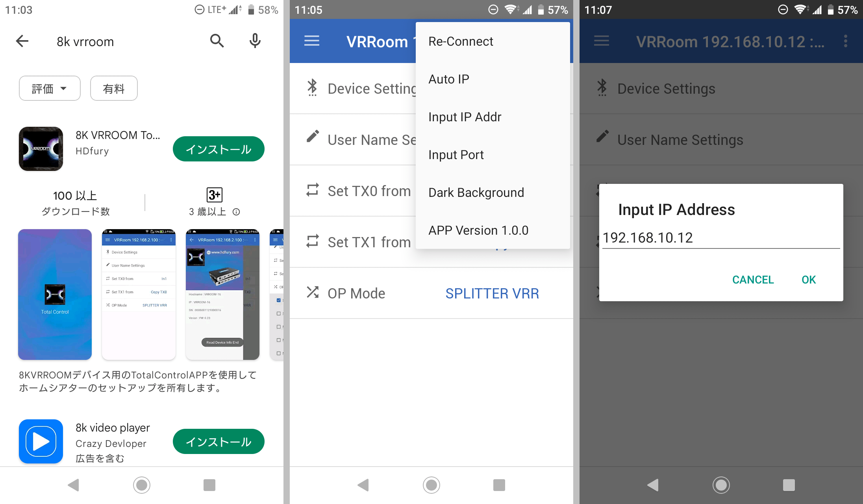Open the 8k video player app icon
This screenshot has height=504, width=863.
pyautogui.click(x=41, y=441)
